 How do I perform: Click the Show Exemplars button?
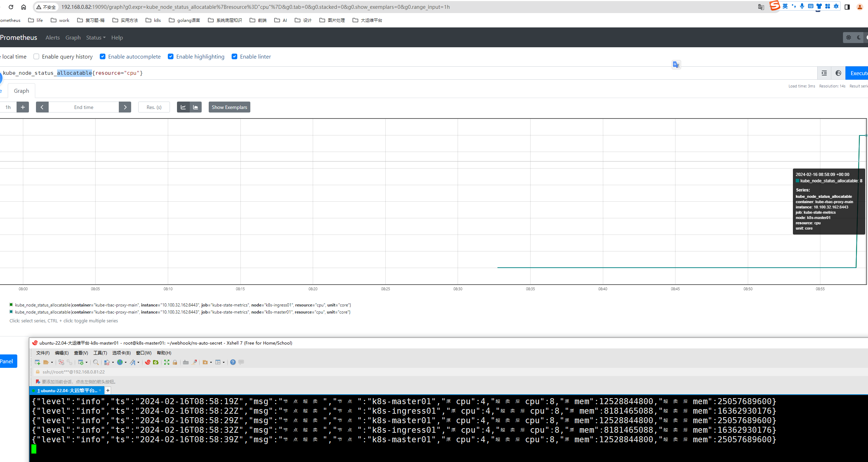(x=229, y=107)
